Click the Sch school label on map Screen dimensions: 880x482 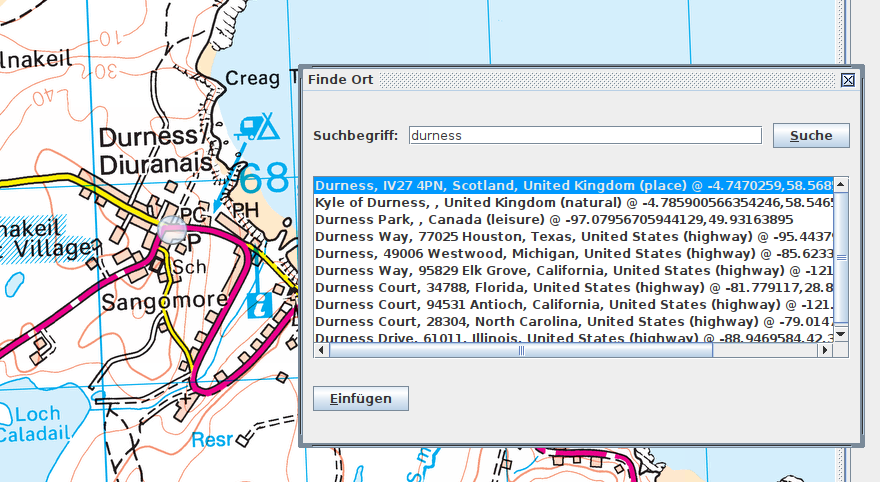coord(187,268)
